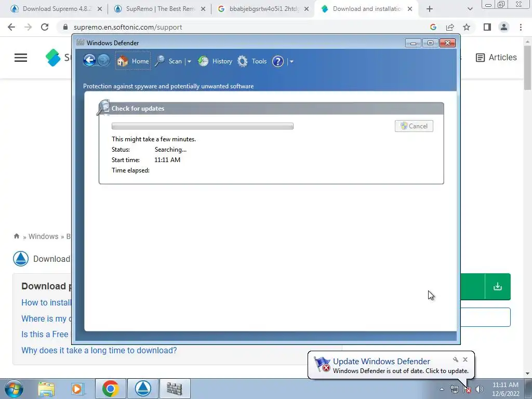Open Windows Defender Home
This screenshot has height=399, width=532.
click(132, 61)
